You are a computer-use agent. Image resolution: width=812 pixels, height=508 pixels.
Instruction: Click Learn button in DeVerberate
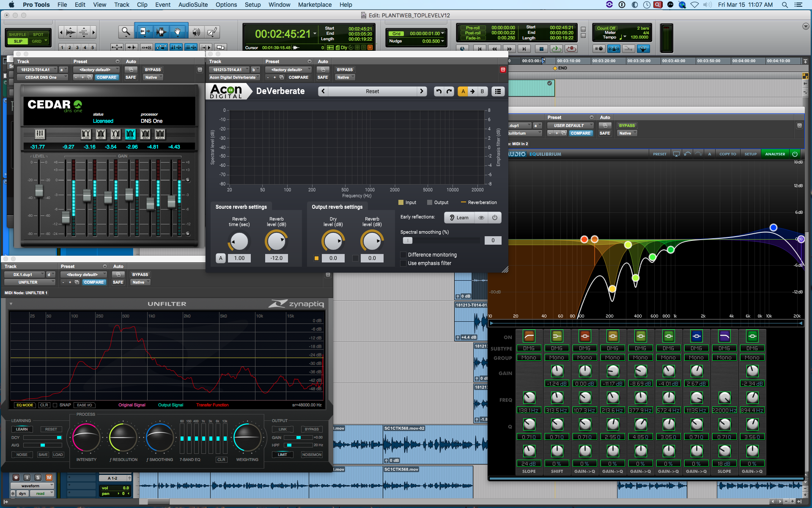459,218
